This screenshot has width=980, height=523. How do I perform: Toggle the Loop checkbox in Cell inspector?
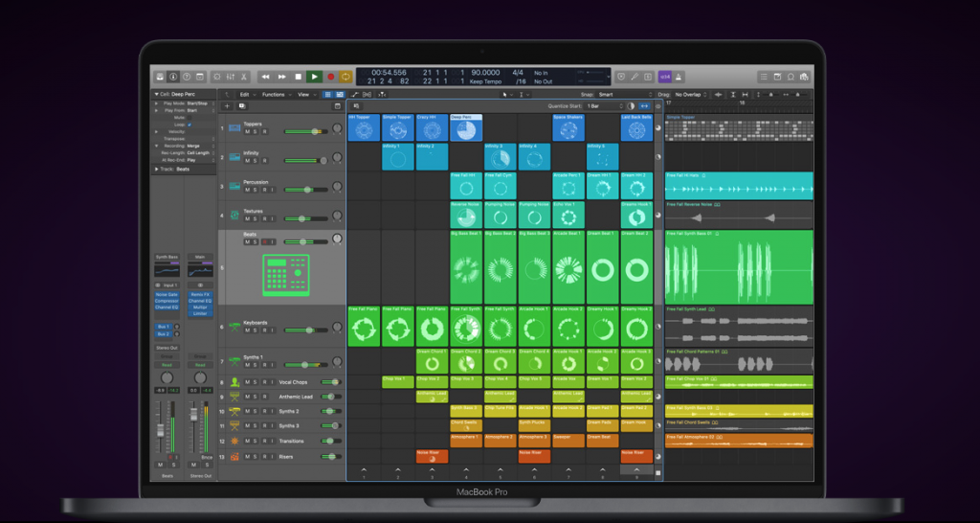[x=190, y=125]
